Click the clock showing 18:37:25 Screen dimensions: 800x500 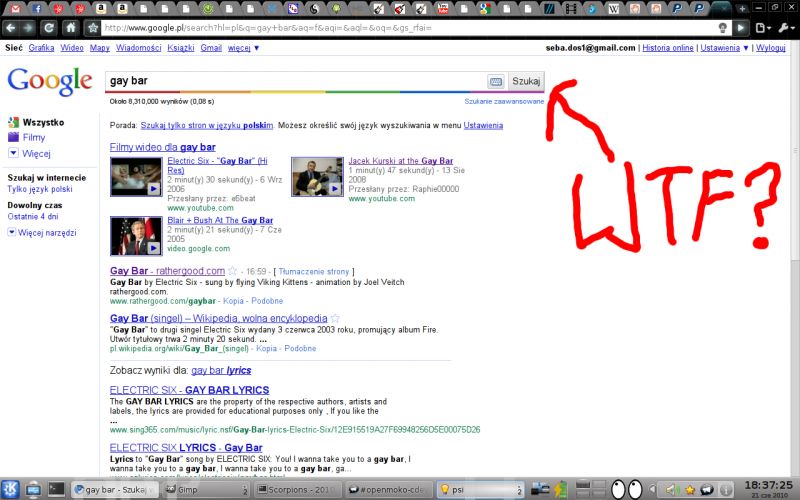click(x=769, y=488)
